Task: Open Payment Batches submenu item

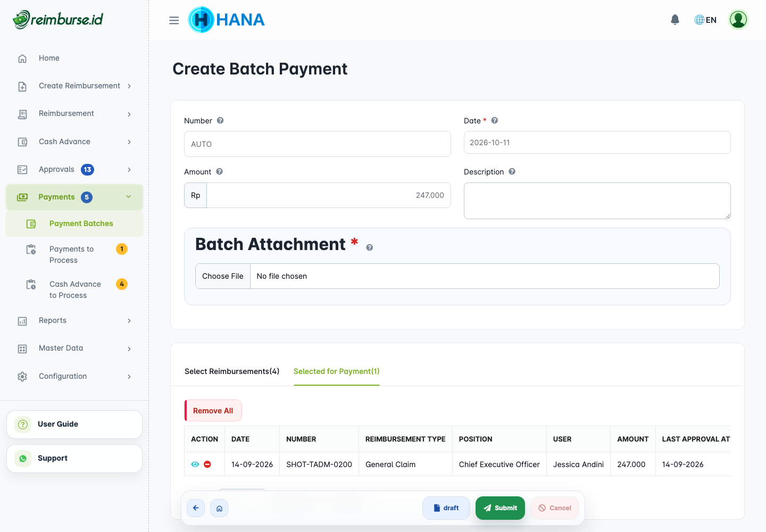Action: [x=74, y=223]
